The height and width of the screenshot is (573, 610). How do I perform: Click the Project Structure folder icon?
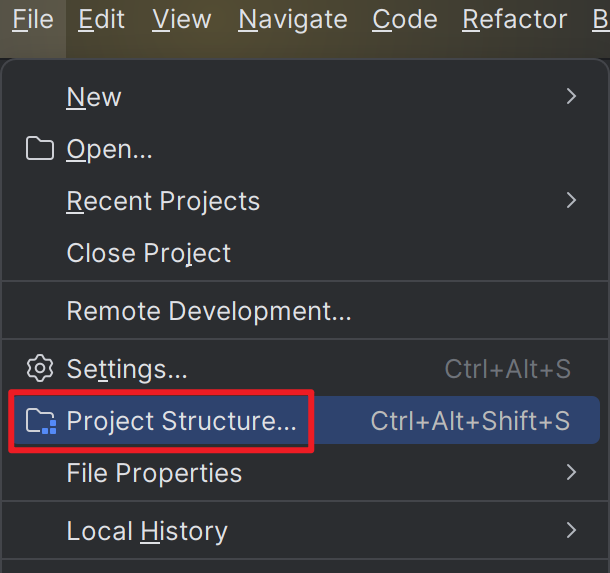point(41,421)
